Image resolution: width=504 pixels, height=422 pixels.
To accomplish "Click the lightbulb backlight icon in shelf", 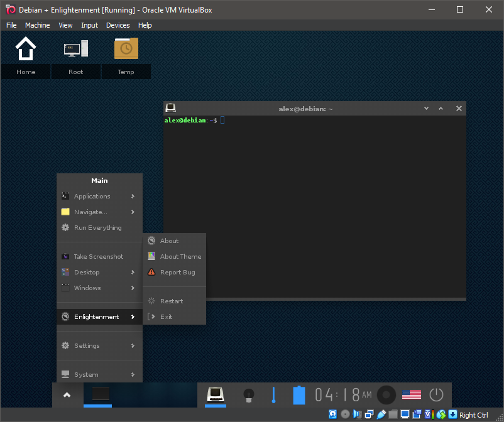I will tap(248, 395).
